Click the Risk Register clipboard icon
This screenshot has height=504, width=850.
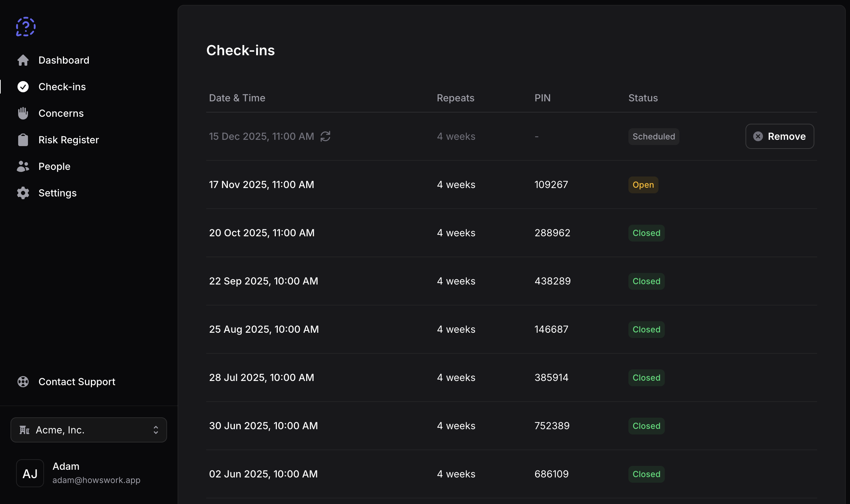[x=23, y=140]
